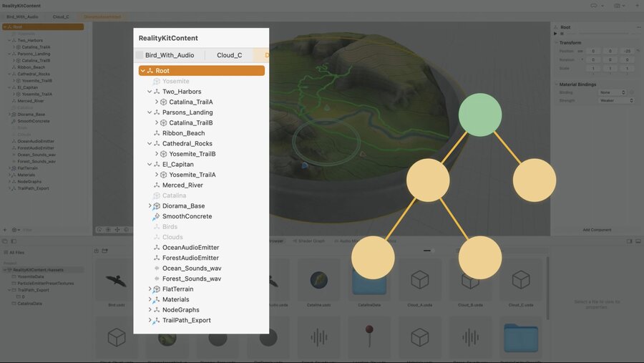644x363 pixels.
Task: Select the DioramaAssembled tab in dimmed window
Action: [x=102, y=17]
